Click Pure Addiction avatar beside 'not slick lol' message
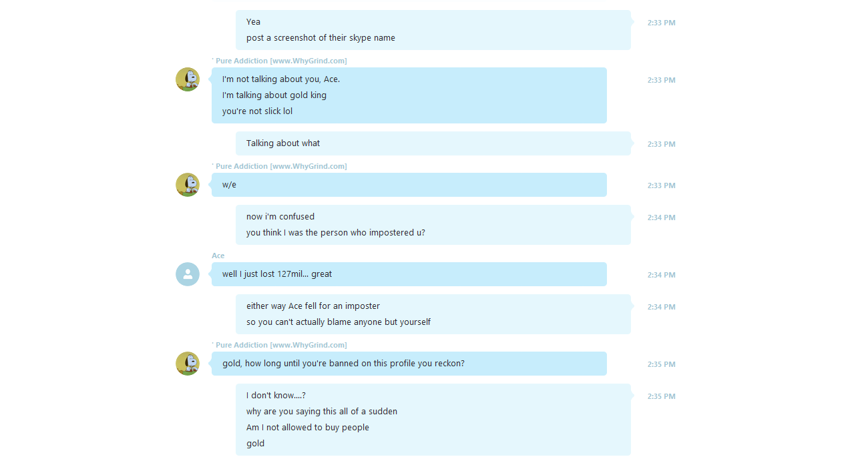The image size is (868, 457). (x=188, y=79)
